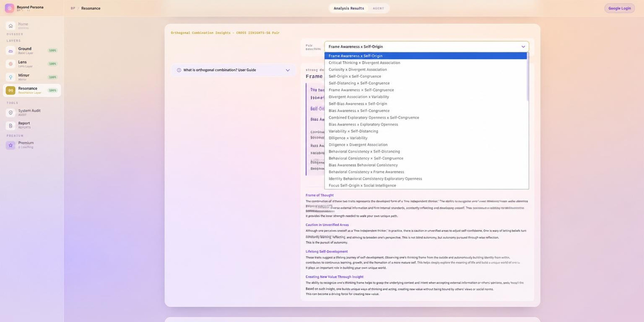
Task: Select the Resonance layer icon
Action: [11, 90]
